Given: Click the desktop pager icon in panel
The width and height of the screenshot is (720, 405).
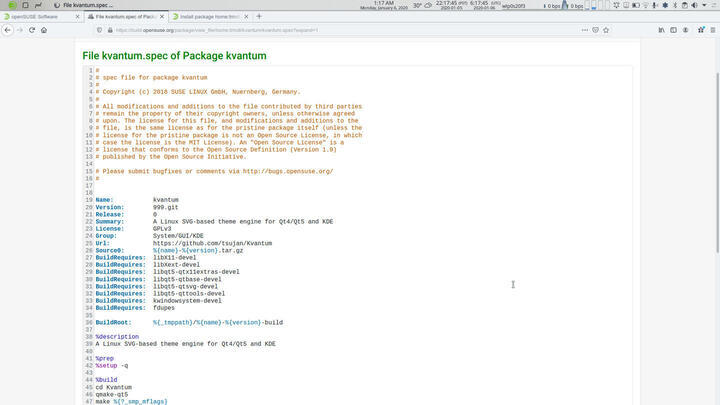Looking at the screenshot, I should (25, 5).
